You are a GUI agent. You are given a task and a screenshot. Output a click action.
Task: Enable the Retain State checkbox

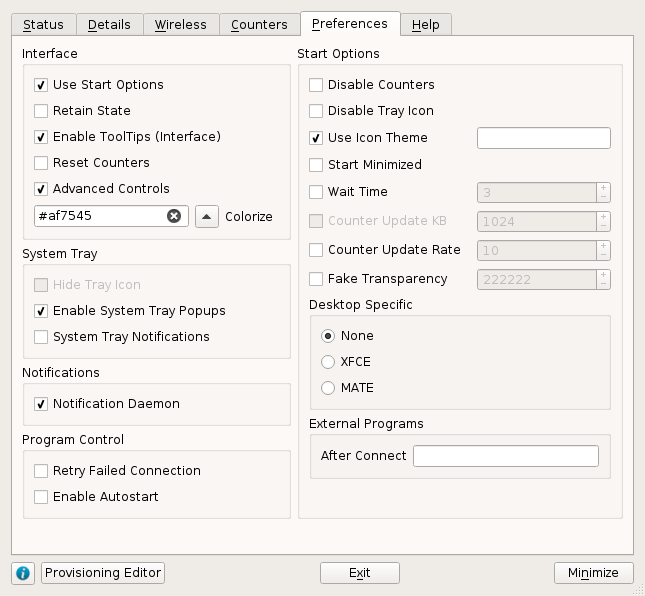click(41, 111)
